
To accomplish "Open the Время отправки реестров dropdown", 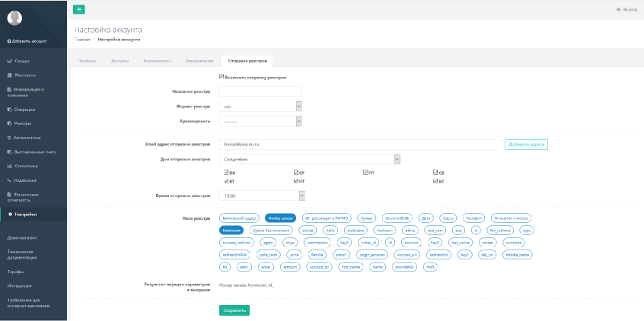I will (262, 196).
